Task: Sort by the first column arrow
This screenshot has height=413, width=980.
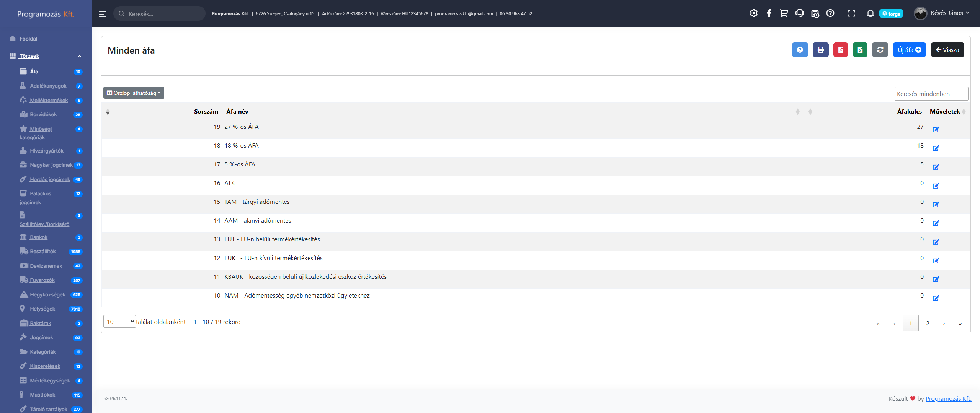Action: pos(108,112)
